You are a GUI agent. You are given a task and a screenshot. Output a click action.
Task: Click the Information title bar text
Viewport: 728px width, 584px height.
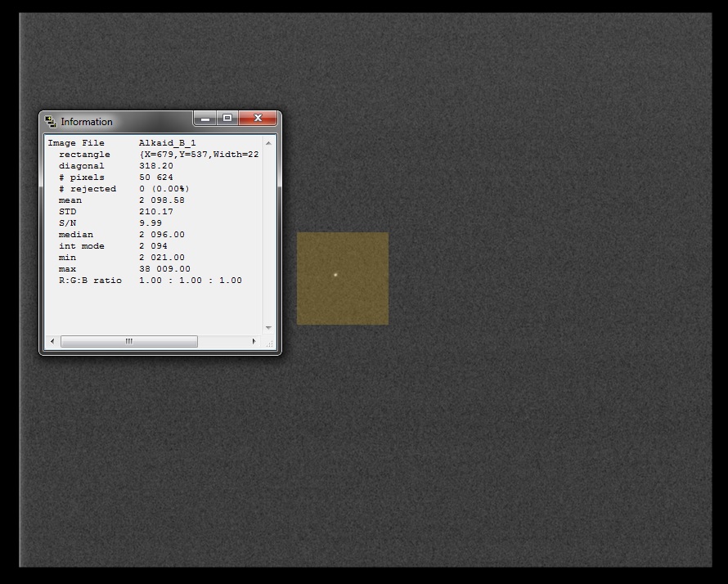click(87, 122)
